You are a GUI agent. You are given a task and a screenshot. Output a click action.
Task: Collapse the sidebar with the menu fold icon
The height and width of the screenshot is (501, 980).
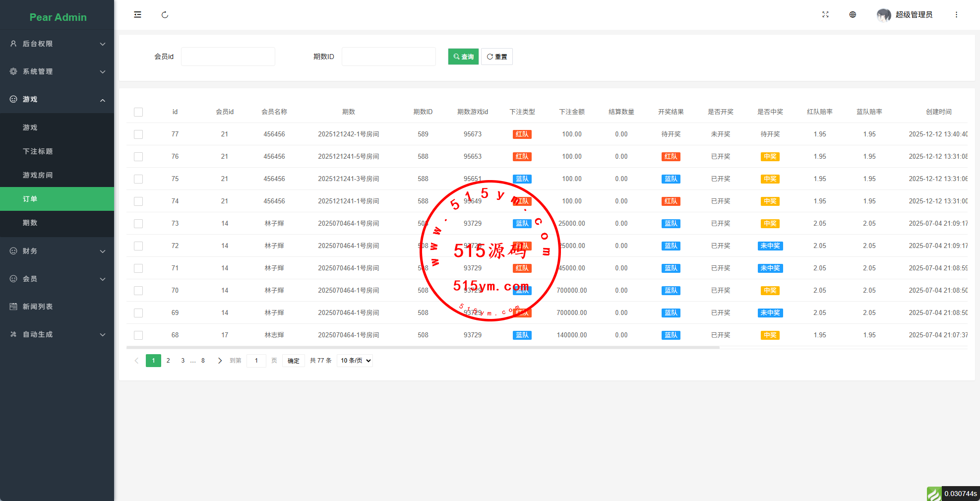(x=137, y=15)
